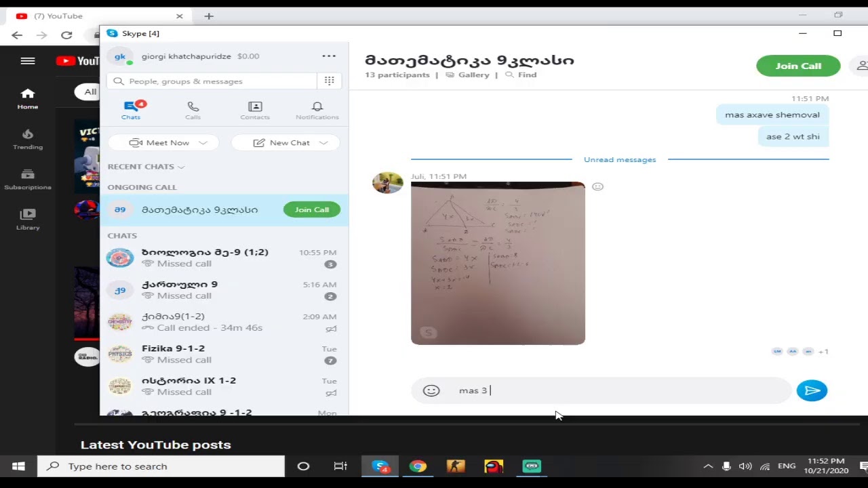This screenshot has height=488, width=868.
Task: Show hidden system tray icons
Action: coord(708,466)
